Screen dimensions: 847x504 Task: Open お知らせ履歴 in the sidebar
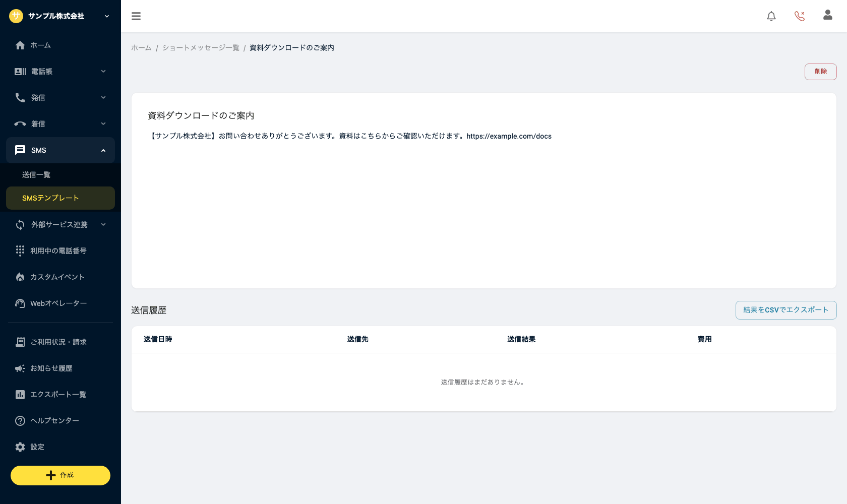coord(60,368)
